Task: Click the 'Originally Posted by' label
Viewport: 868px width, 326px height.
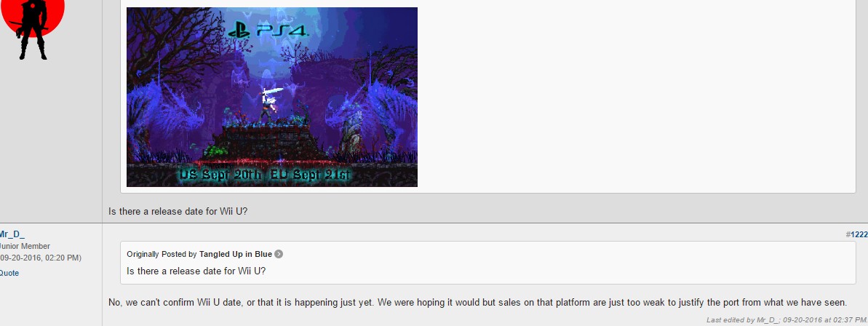Action: click(x=162, y=254)
